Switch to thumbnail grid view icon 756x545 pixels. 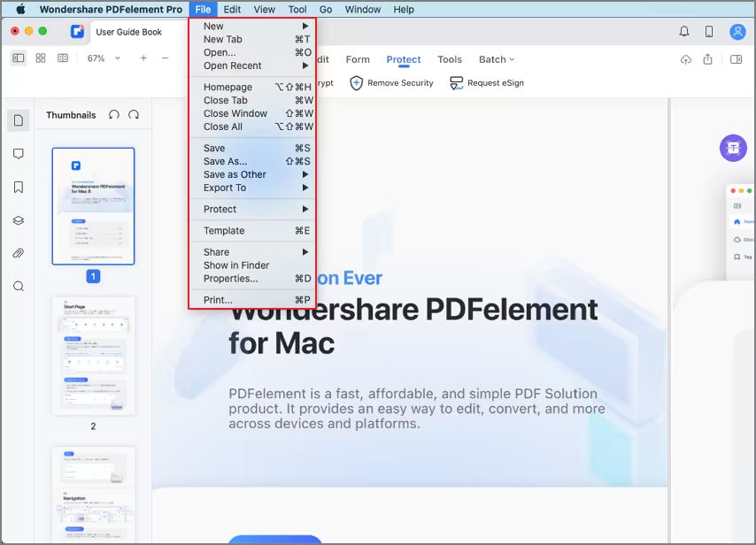[x=41, y=58]
